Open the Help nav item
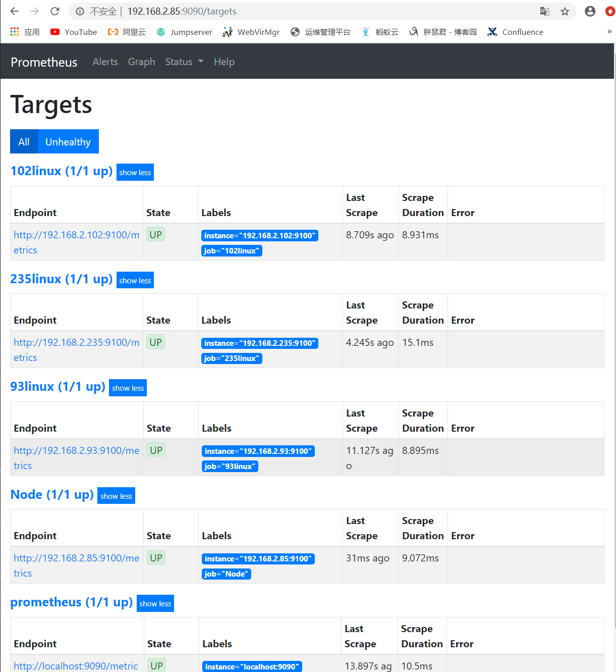 pyautogui.click(x=224, y=62)
